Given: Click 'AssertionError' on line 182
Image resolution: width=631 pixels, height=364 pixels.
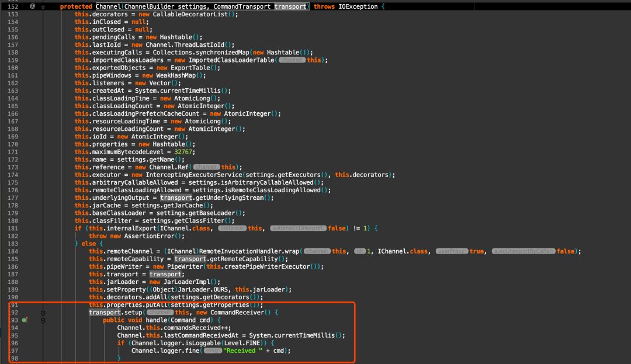Looking at the screenshot, I should click(x=150, y=236).
